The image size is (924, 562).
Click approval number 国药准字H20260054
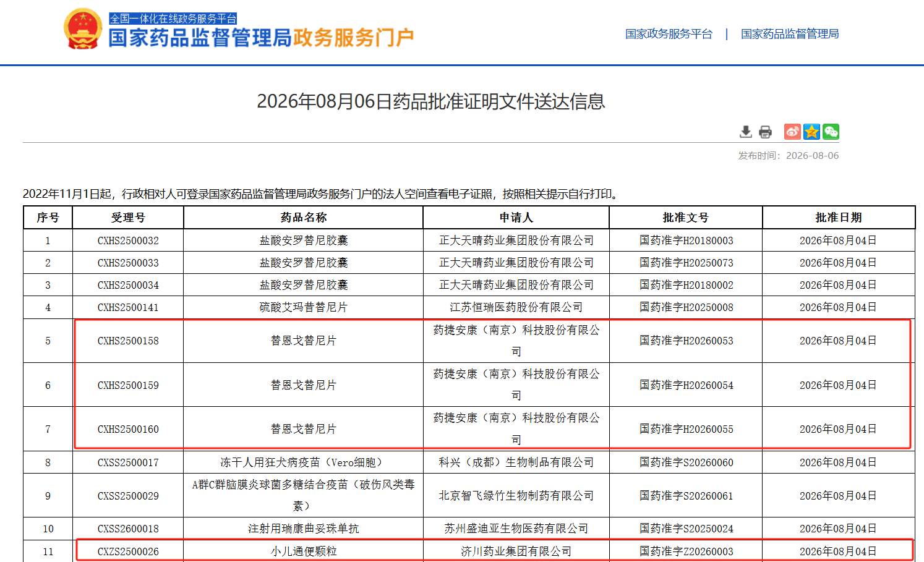[686, 385]
